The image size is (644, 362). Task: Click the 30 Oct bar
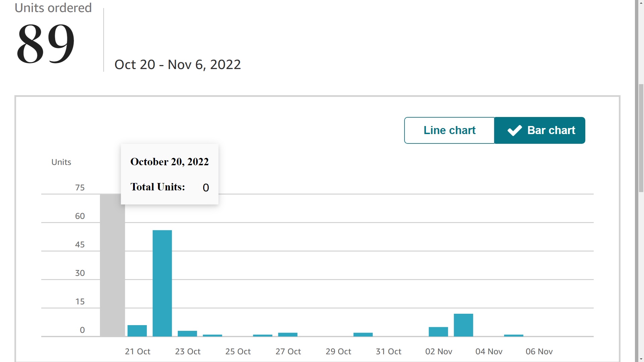pos(363,335)
